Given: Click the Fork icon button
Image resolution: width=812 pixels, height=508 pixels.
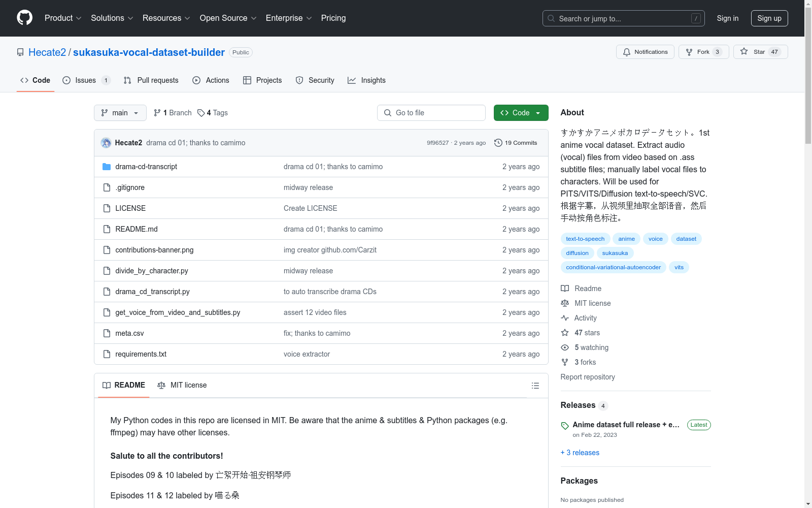Looking at the screenshot, I should [703, 52].
